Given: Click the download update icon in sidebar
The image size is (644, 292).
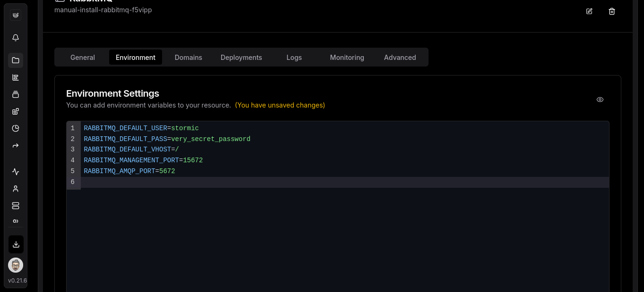Looking at the screenshot, I should (16, 244).
